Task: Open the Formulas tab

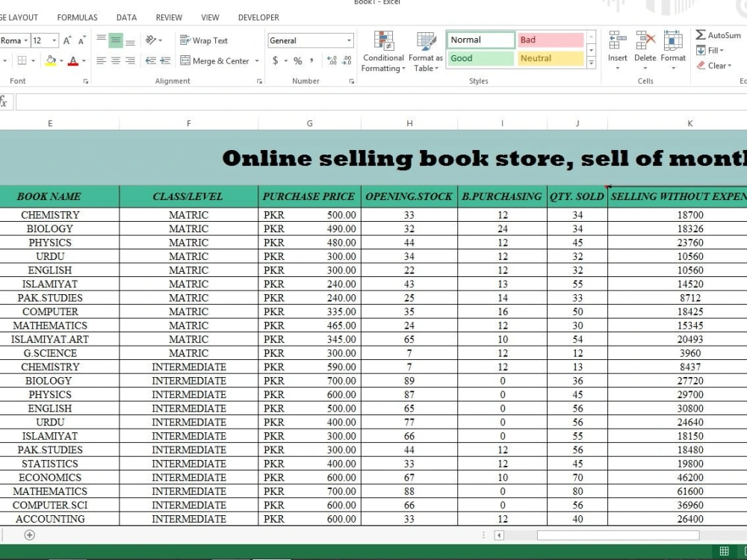Action: [77, 18]
